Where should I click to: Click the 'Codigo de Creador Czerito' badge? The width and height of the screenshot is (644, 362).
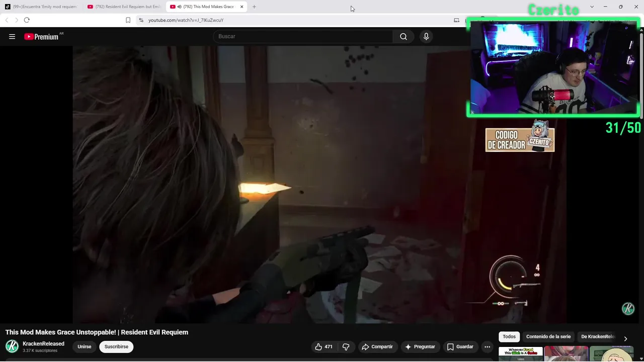point(520,136)
